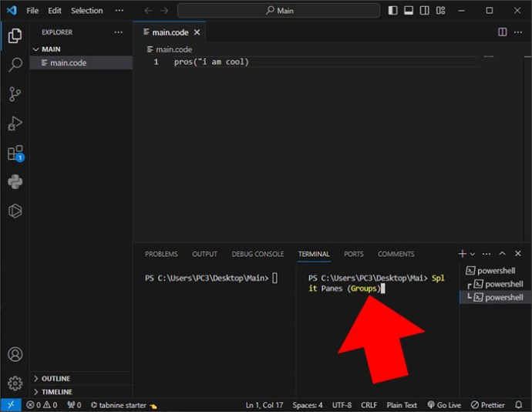The width and height of the screenshot is (532, 412).
Task: Click the VS Code logo icon
Action: pyautogui.click(x=12, y=10)
